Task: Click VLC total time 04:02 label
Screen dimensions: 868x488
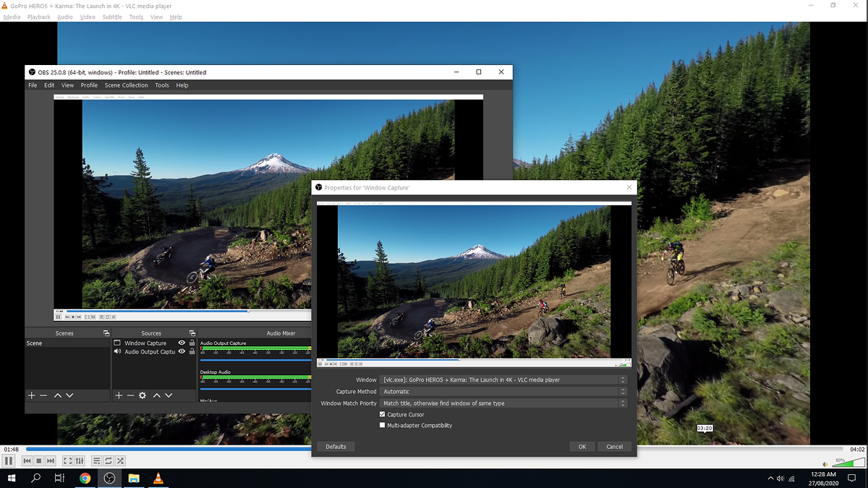Action: pyautogui.click(x=857, y=449)
